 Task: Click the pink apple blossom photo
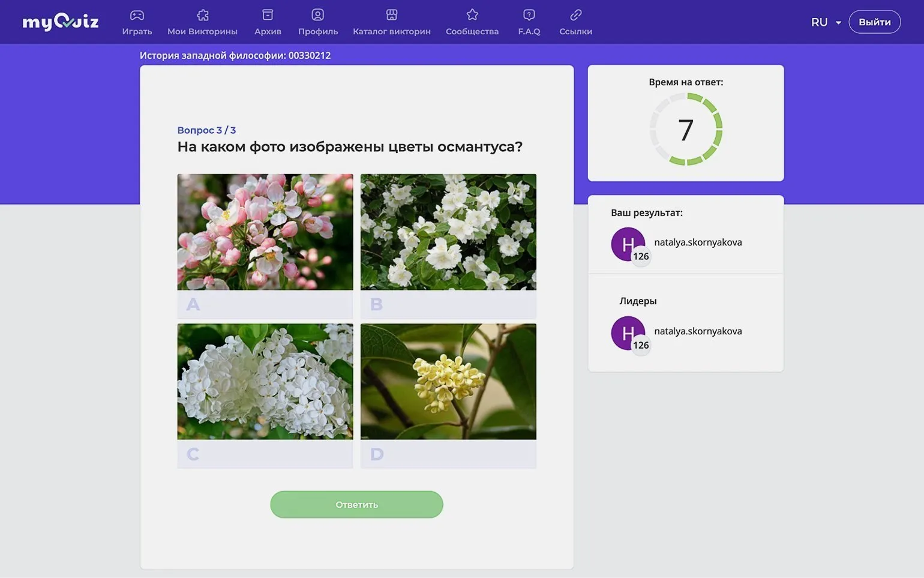[265, 232]
